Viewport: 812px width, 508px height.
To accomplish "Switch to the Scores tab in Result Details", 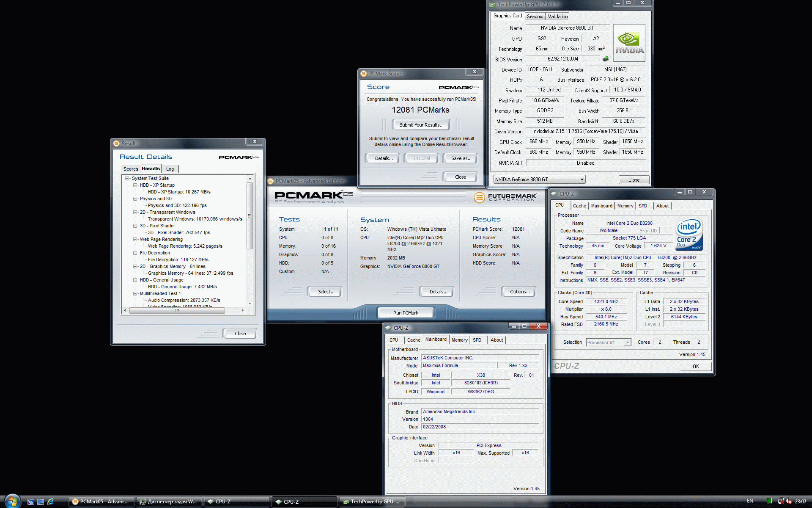I will pos(131,169).
